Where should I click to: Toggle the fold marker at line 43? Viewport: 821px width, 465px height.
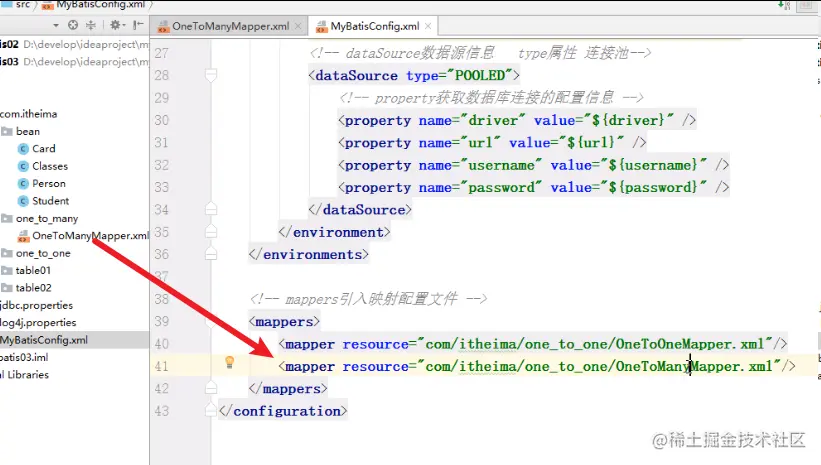[x=211, y=411]
